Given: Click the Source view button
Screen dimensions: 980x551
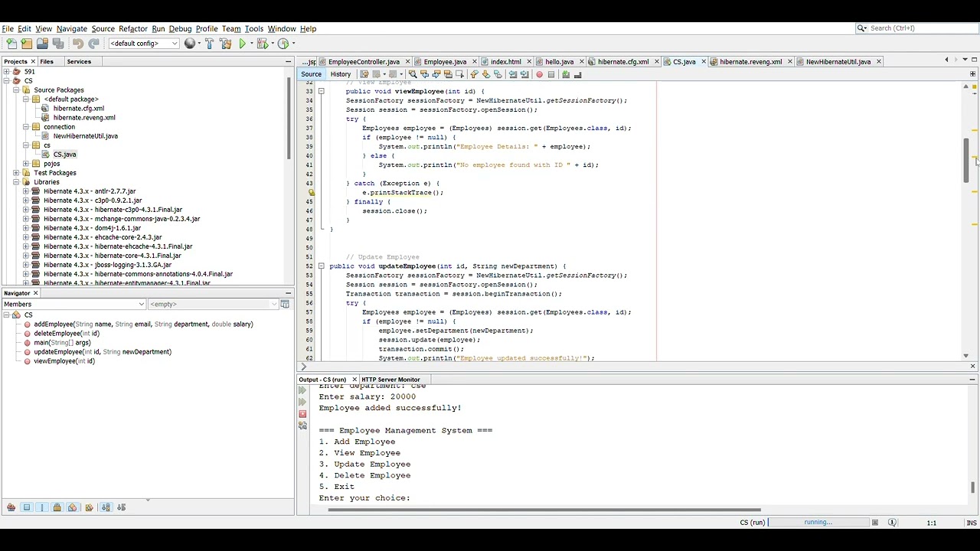Looking at the screenshot, I should tap(311, 74).
